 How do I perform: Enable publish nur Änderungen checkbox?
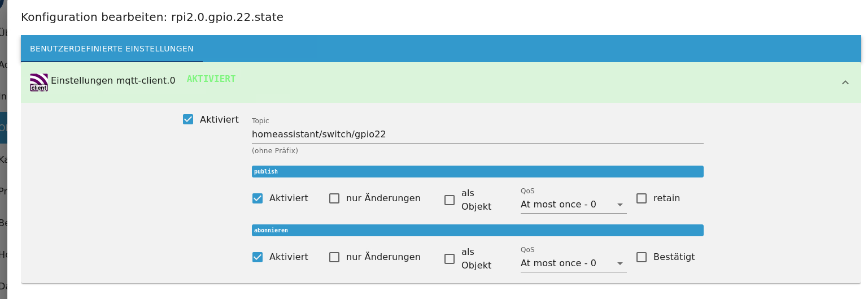(x=334, y=198)
